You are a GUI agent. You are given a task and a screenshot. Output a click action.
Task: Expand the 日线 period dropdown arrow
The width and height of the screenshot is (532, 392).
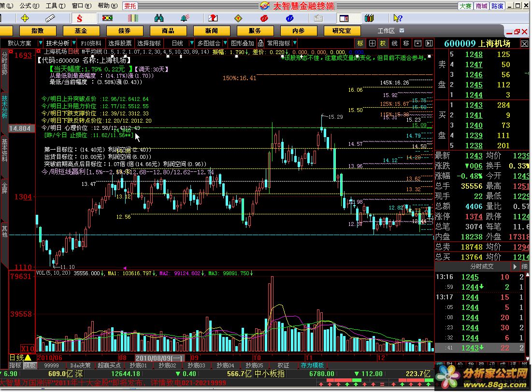[x=192, y=43]
